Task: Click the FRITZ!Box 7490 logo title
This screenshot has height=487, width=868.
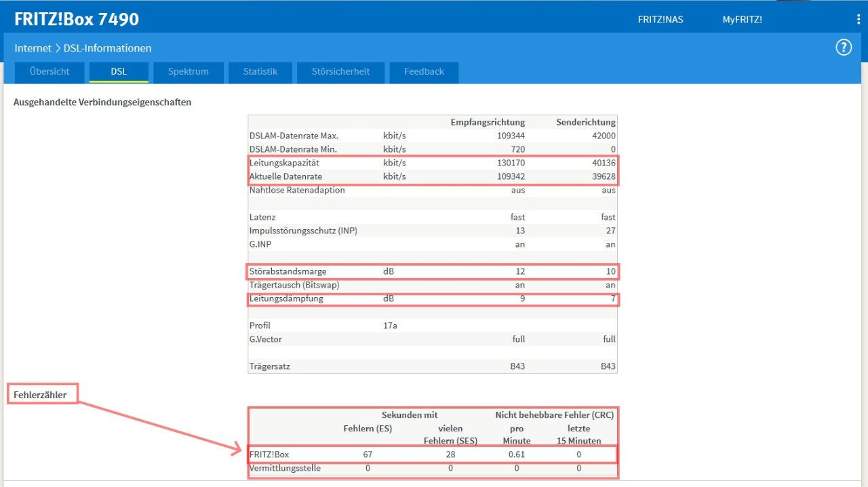Action: 77,19
